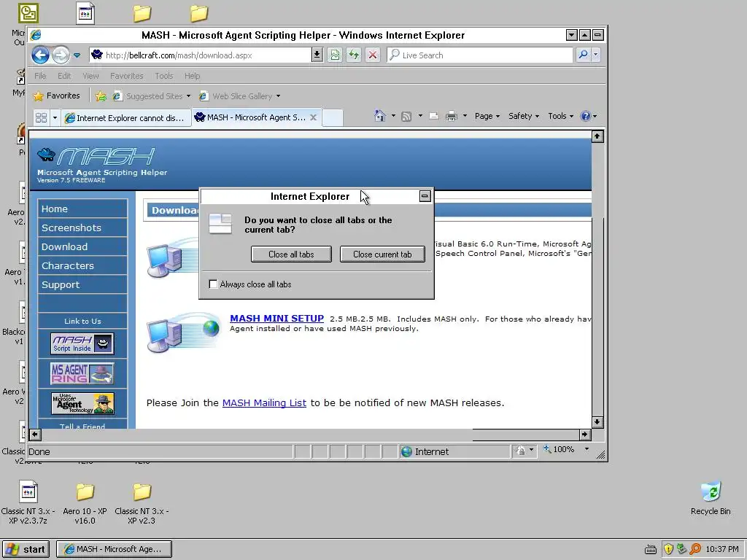This screenshot has height=560, width=747.
Task: Click the Protected Mode lock icon in status bar
Action: pos(521,450)
